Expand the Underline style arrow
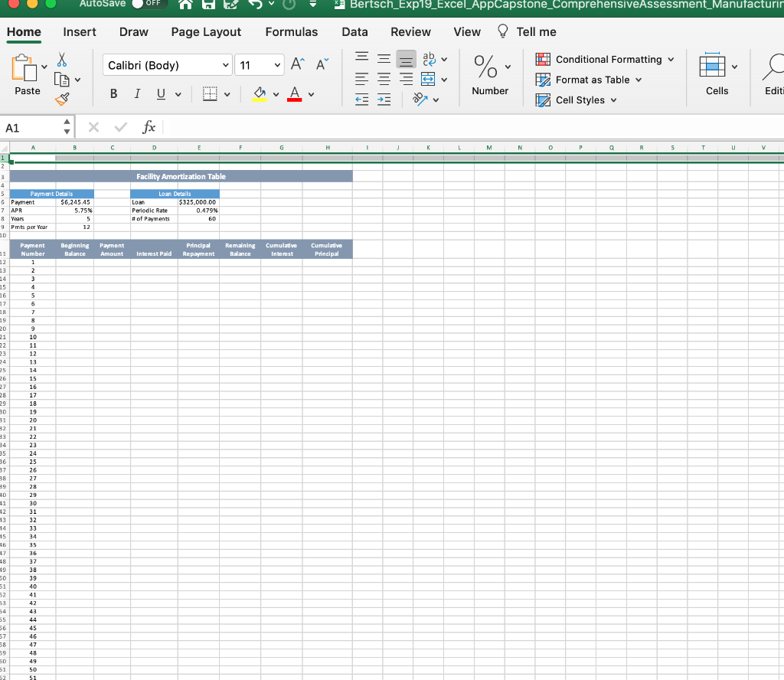Screen dimensions: 784x680 coord(178,94)
